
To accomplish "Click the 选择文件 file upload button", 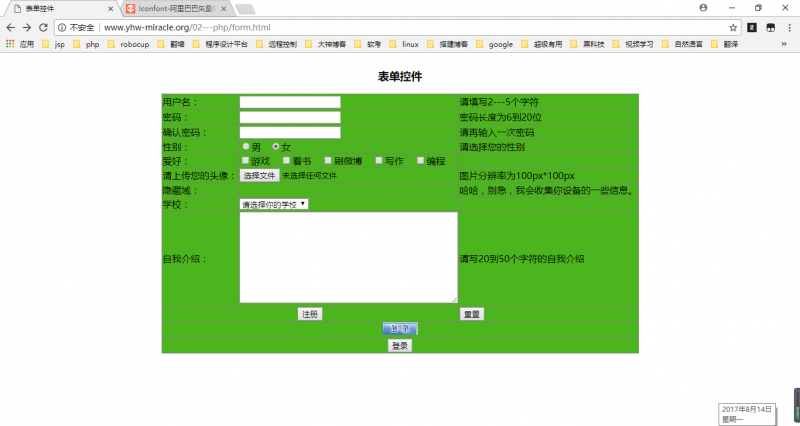I will [x=259, y=175].
